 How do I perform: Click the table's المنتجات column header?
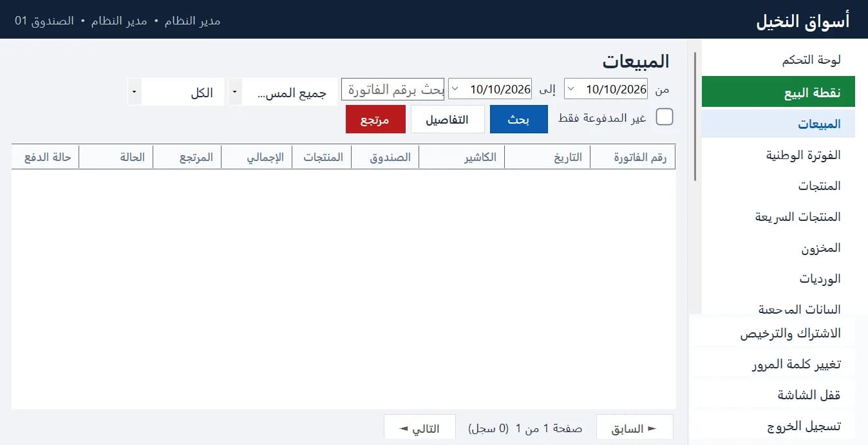point(322,157)
